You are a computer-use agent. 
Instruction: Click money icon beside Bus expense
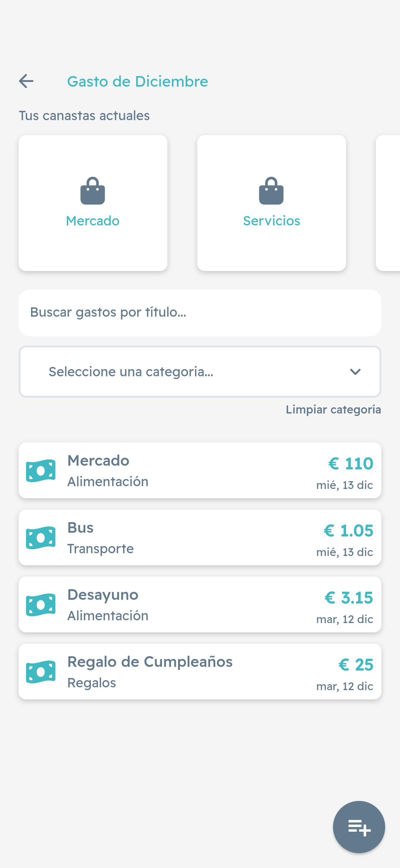pyautogui.click(x=41, y=537)
